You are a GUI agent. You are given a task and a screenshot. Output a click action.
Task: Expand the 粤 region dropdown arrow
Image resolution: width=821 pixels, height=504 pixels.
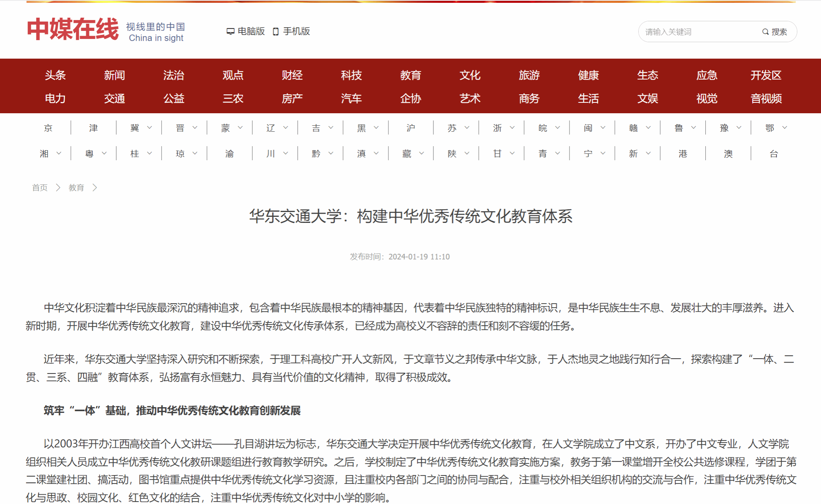click(104, 153)
